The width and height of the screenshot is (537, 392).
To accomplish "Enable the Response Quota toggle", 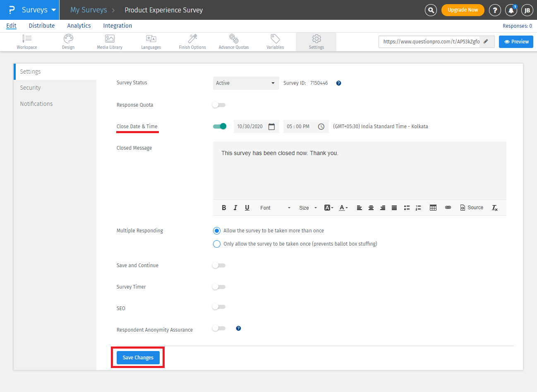I will tap(219, 105).
